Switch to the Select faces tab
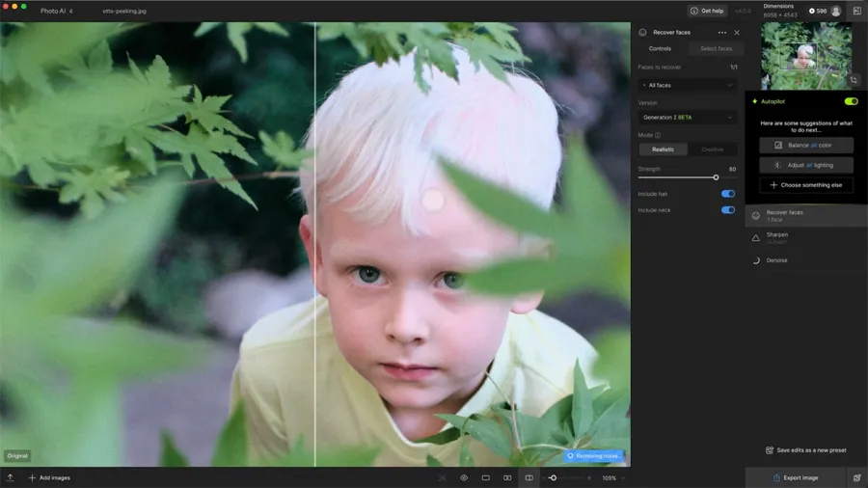Image resolution: width=868 pixels, height=488 pixels. pyautogui.click(x=716, y=48)
